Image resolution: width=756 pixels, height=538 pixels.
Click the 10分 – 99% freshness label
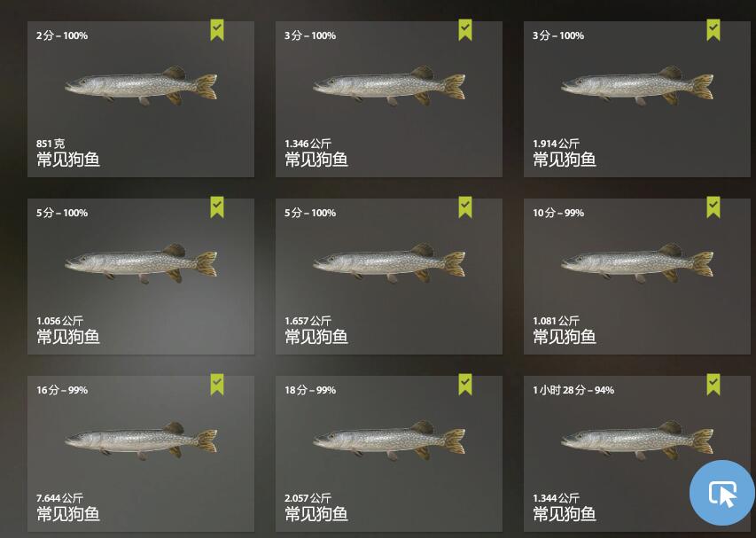tap(558, 213)
